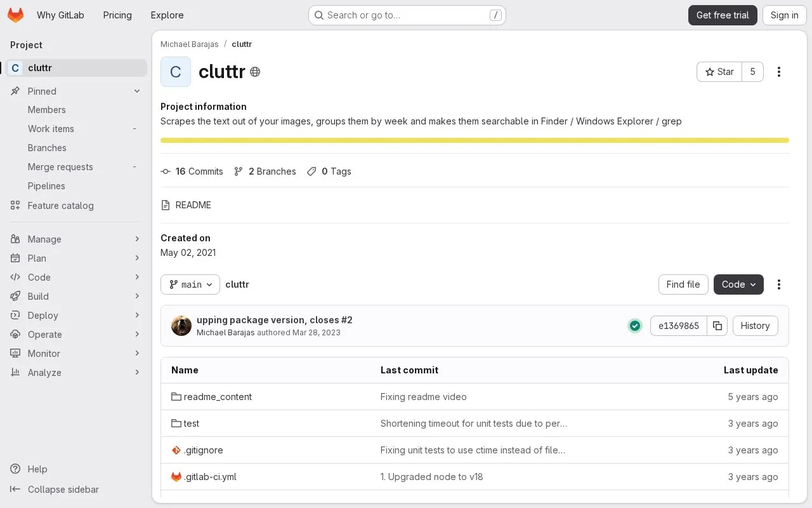
Task: View the 0 Tags link
Action: pyautogui.click(x=329, y=171)
